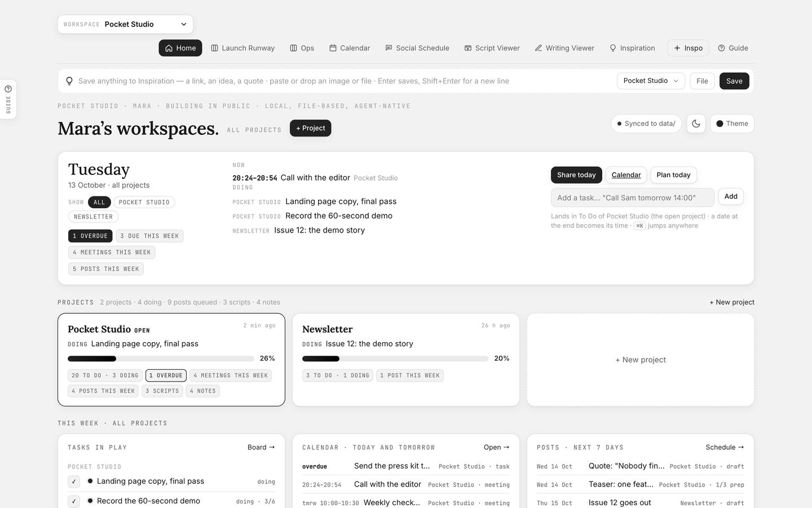Screen dimensions: 812x508
Task: Click the Save button
Action: pos(734,81)
